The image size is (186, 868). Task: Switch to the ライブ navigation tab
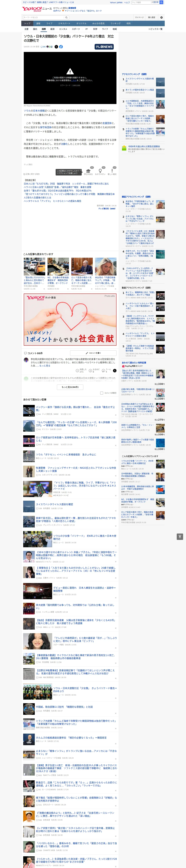[49, 24]
